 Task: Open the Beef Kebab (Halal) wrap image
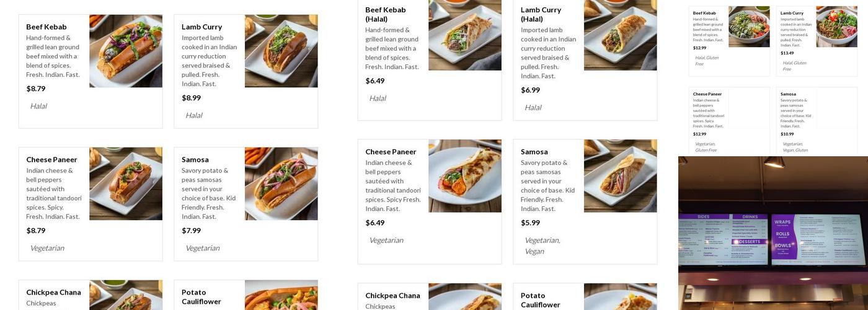click(464, 35)
